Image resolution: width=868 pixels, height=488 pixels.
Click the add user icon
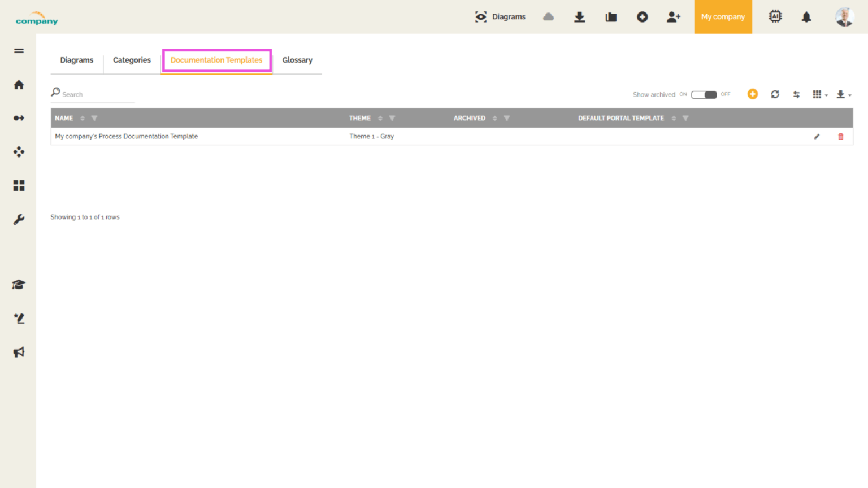click(674, 17)
